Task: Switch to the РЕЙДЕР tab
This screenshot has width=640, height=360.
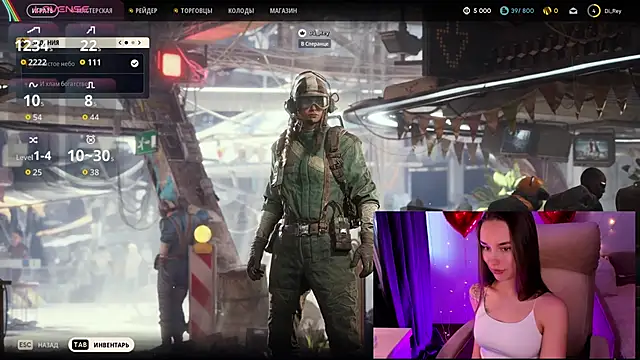Action: point(143,11)
